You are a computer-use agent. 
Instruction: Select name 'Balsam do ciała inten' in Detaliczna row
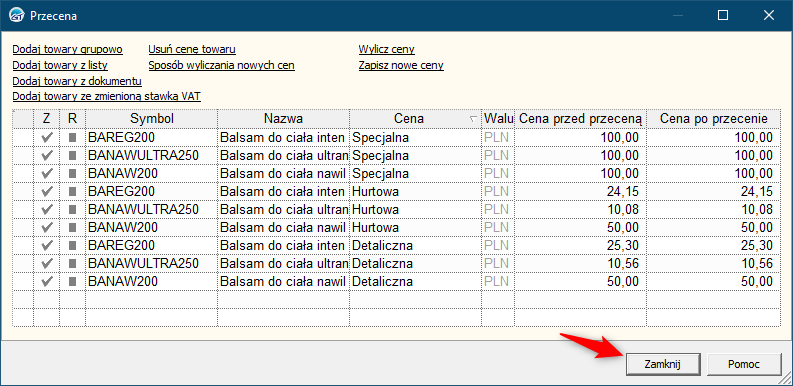tap(284, 246)
